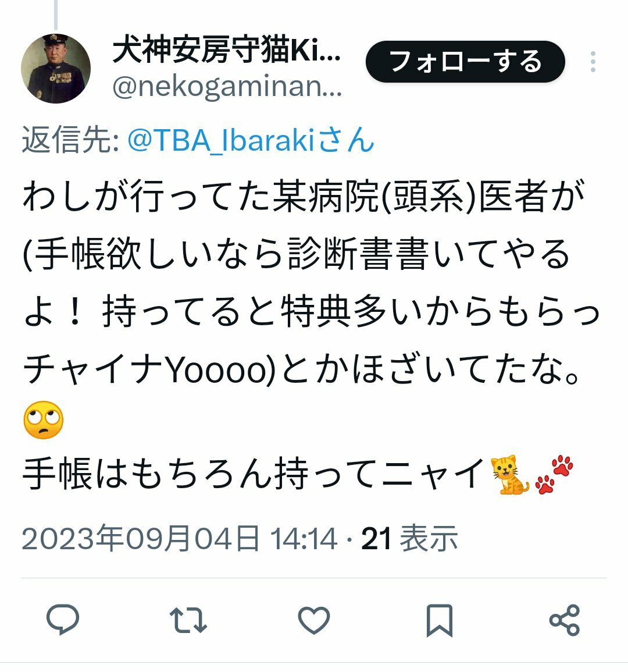Open the @TBA_Ibarakiさん reply mention link

(251, 140)
